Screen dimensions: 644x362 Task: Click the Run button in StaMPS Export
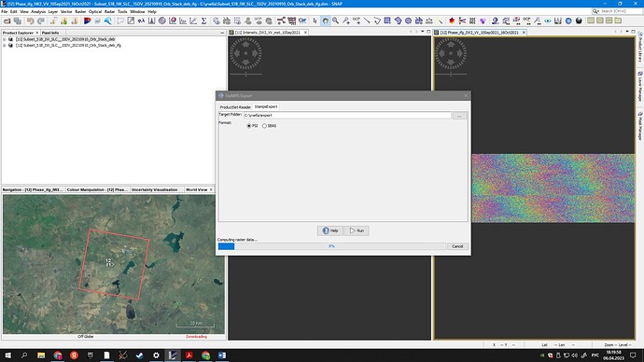(357, 230)
